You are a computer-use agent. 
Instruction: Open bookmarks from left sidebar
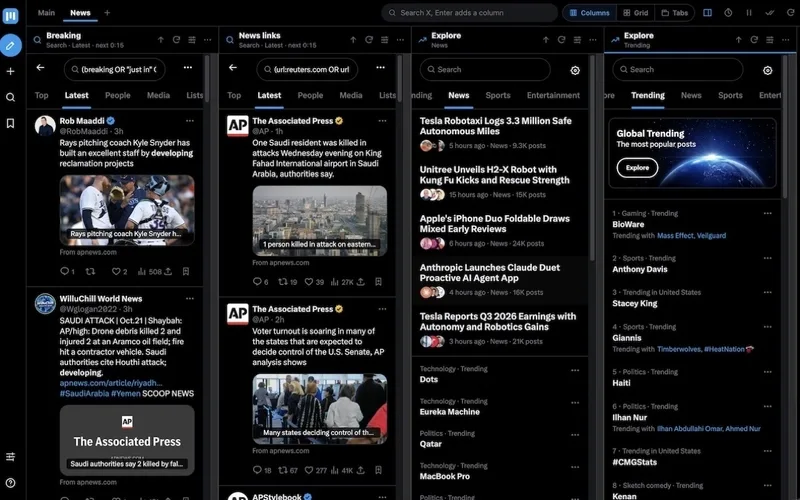click(x=10, y=123)
